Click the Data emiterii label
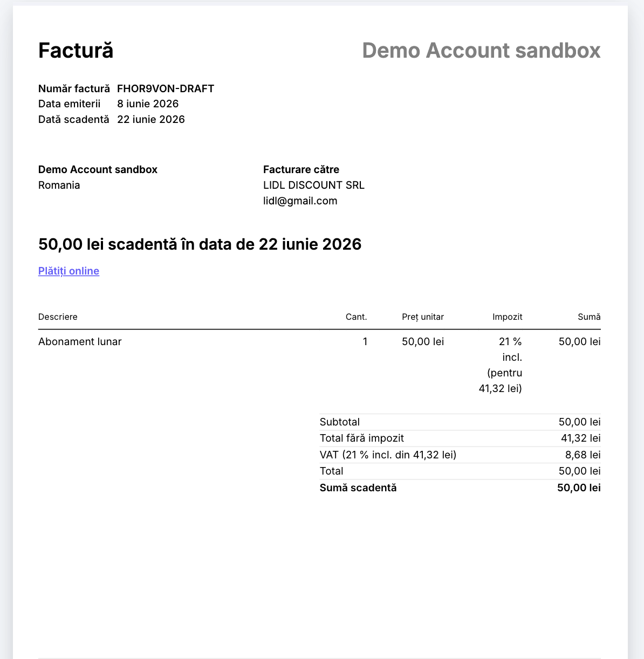Image resolution: width=644 pixels, height=659 pixels. click(x=70, y=104)
